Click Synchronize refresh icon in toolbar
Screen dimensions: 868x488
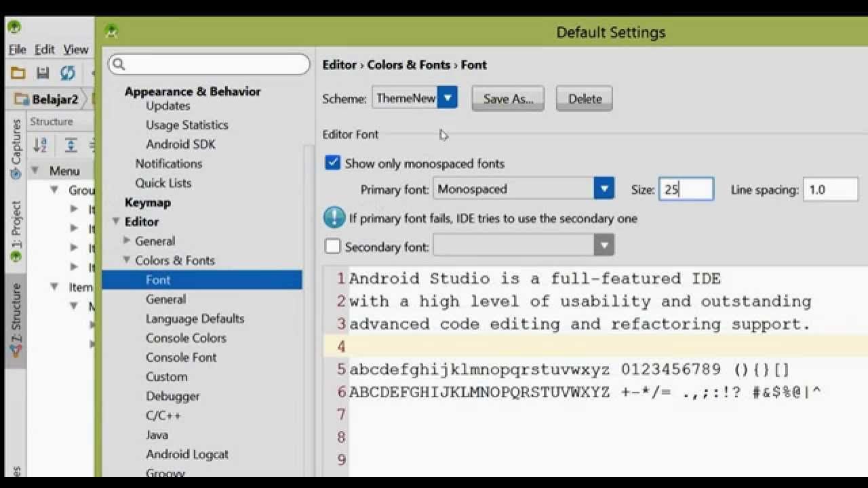pyautogui.click(x=67, y=73)
